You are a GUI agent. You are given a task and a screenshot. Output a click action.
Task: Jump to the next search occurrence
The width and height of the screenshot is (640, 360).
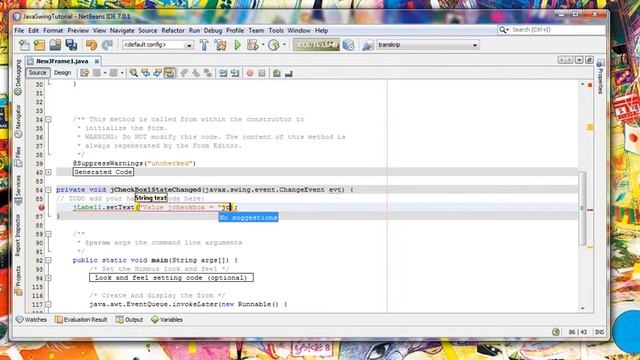click(x=157, y=73)
